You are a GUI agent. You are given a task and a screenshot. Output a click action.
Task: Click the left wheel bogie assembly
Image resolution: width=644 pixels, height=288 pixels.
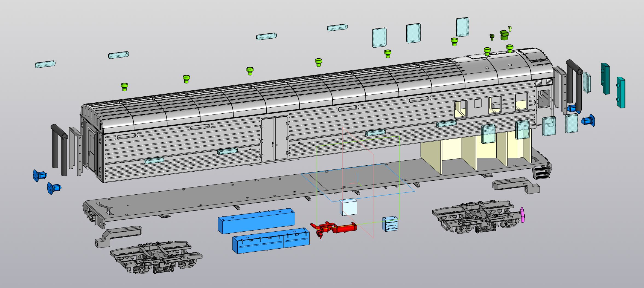tap(156, 257)
